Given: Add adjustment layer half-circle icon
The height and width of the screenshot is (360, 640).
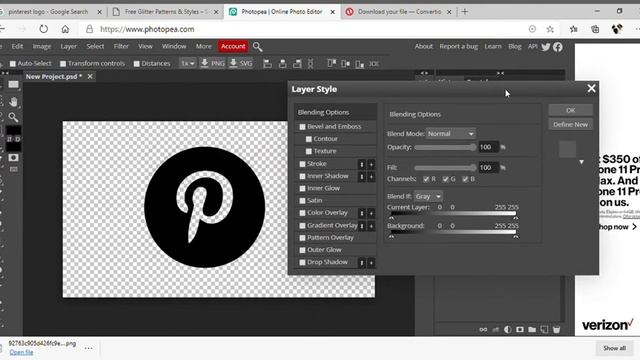Looking at the screenshot, I should [507, 329].
